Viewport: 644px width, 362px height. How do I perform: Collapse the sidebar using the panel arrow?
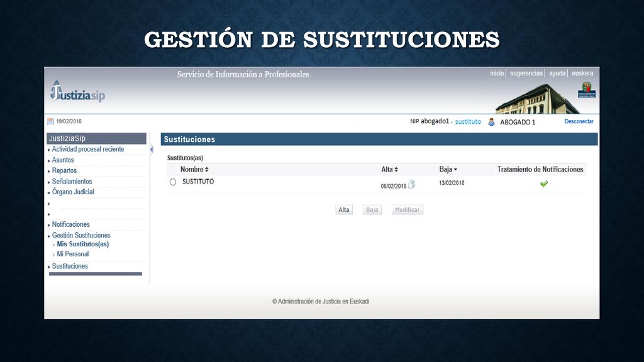[x=152, y=150]
